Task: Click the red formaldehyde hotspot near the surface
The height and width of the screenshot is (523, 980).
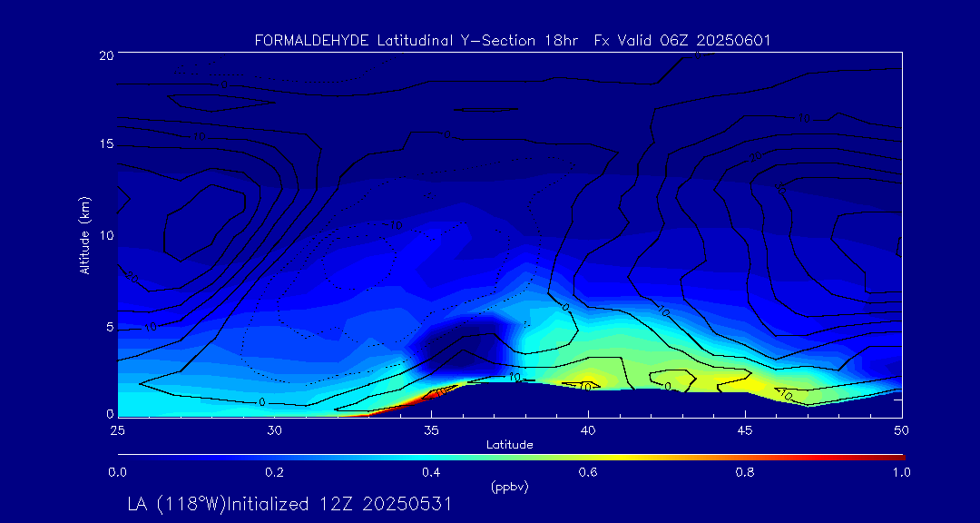Action: 417,400
